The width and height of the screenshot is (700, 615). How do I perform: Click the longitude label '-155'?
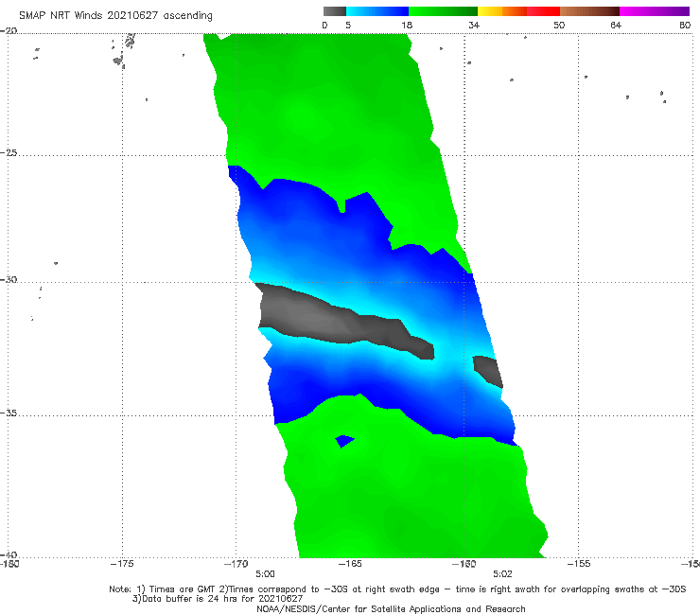click(579, 564)
